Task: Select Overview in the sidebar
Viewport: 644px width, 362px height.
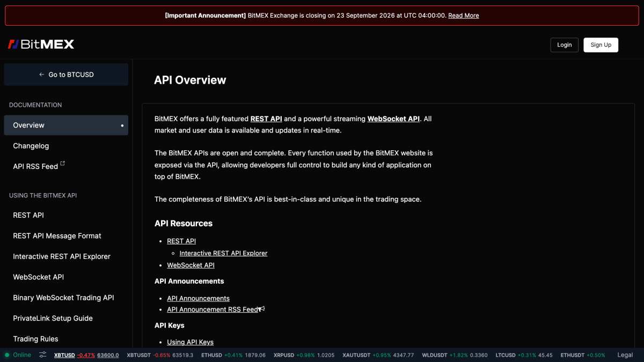Action: 66,125
